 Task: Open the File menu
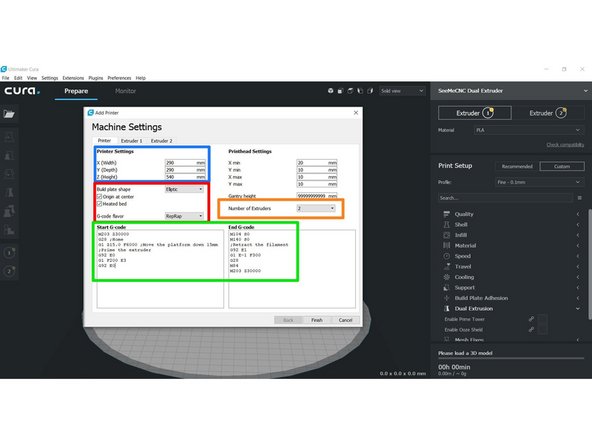tap(5, 78)
